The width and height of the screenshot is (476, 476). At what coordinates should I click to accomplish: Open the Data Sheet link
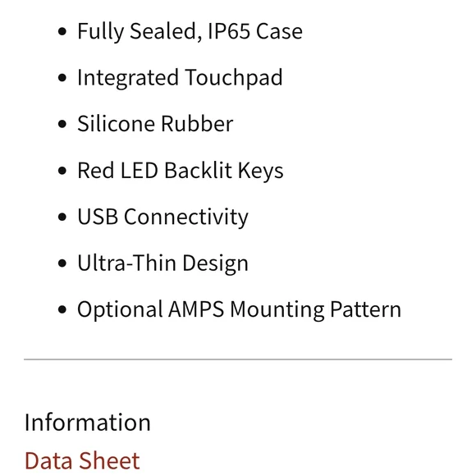tap(82, 460)
